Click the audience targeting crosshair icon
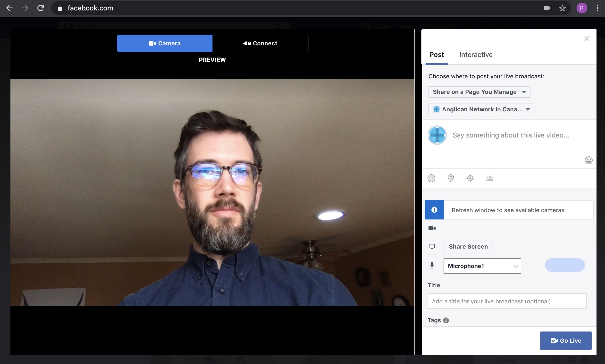This screenshot has height=364, width=605. [x=470, y=178]
